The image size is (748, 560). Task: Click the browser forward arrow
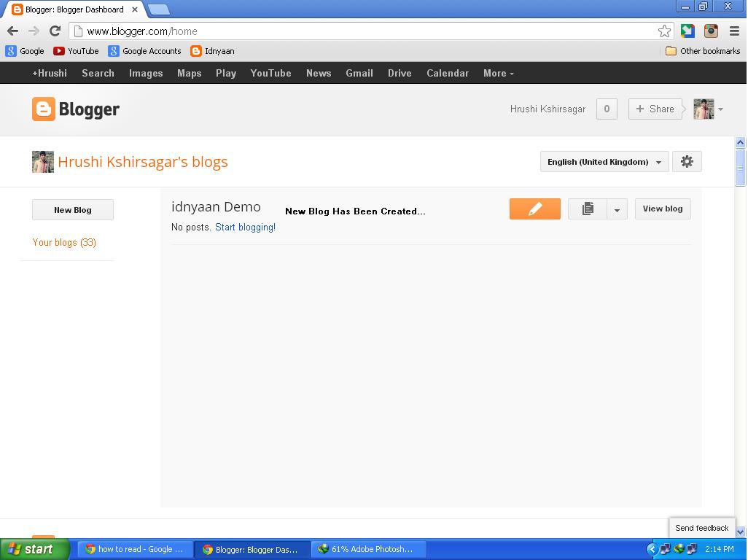34,31
